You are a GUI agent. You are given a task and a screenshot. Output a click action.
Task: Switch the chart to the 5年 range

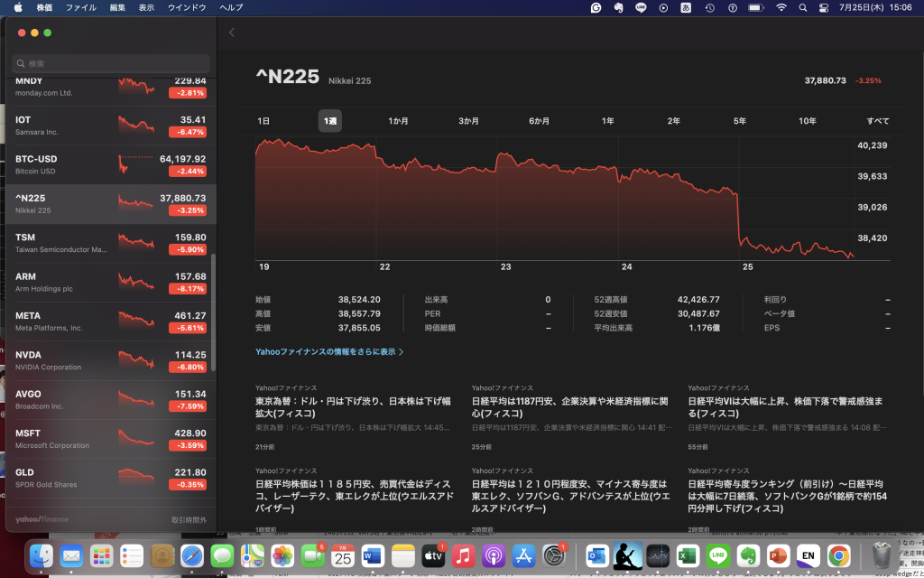(x=740, y=121)
